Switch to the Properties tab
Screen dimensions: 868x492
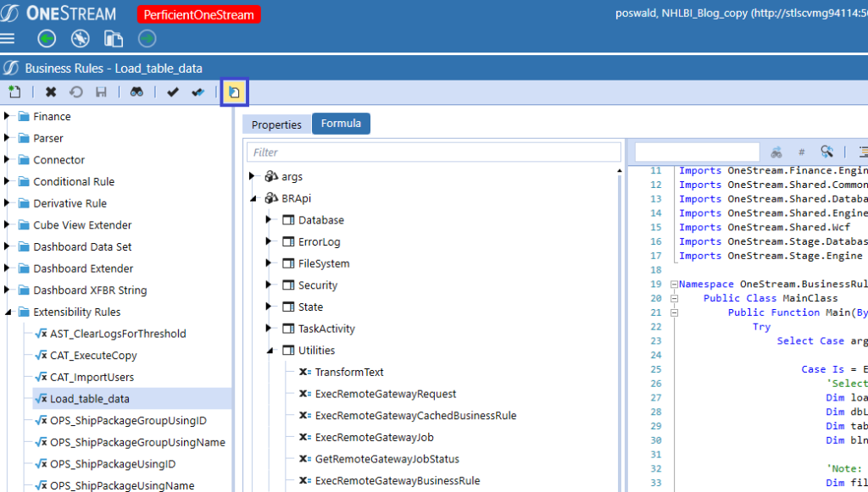pyautogui.click(x=276, y=124)
